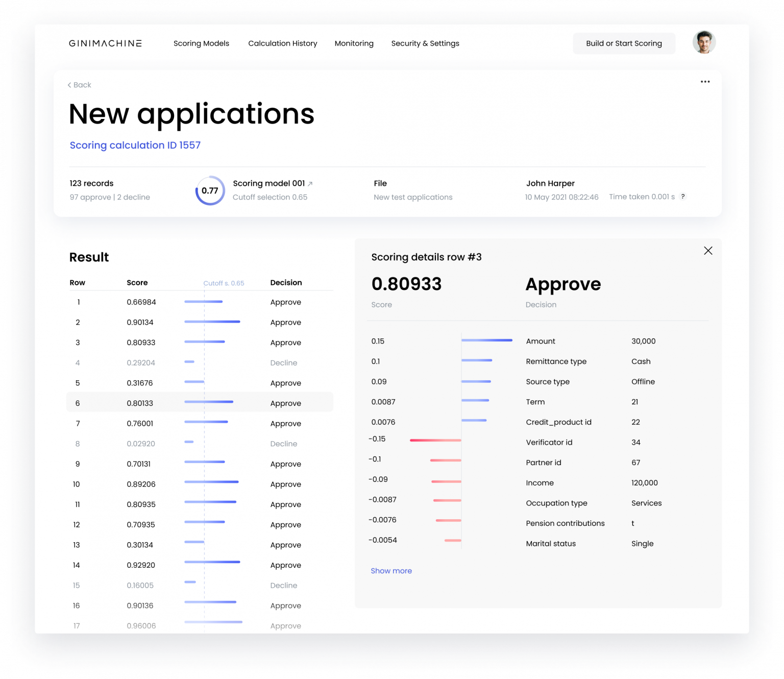Open the Scoring Models menu

[x=201, y=43]
